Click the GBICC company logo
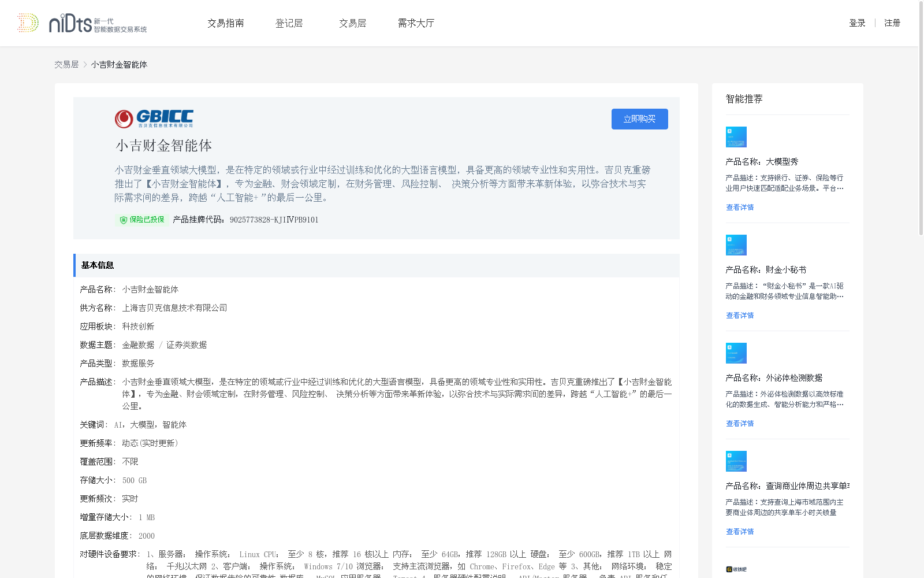The image size is (924, 578). click(x=154, y=118)
